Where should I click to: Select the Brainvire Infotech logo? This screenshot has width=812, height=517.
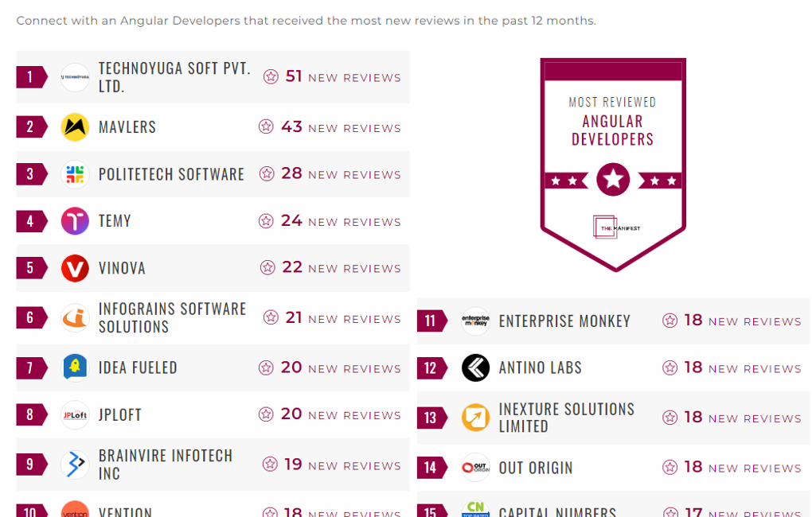(75, 465)
